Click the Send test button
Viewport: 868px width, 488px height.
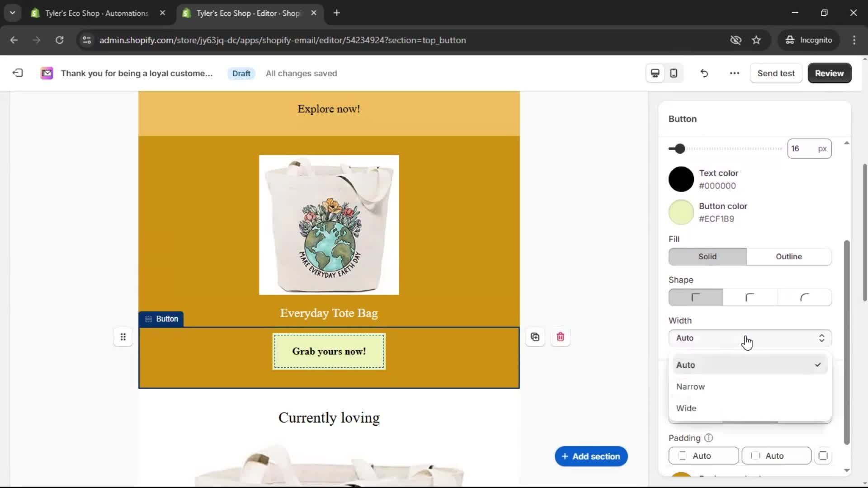[776, 73]
